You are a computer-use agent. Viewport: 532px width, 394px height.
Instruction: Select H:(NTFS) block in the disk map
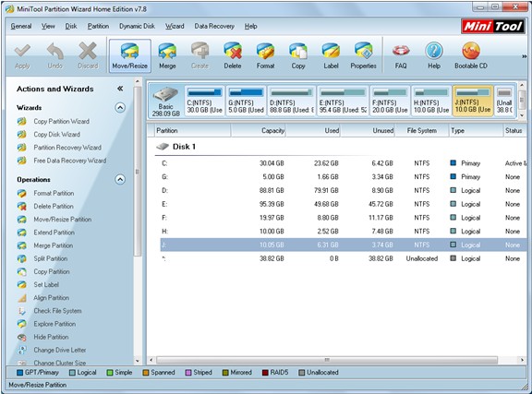[431, 101]
